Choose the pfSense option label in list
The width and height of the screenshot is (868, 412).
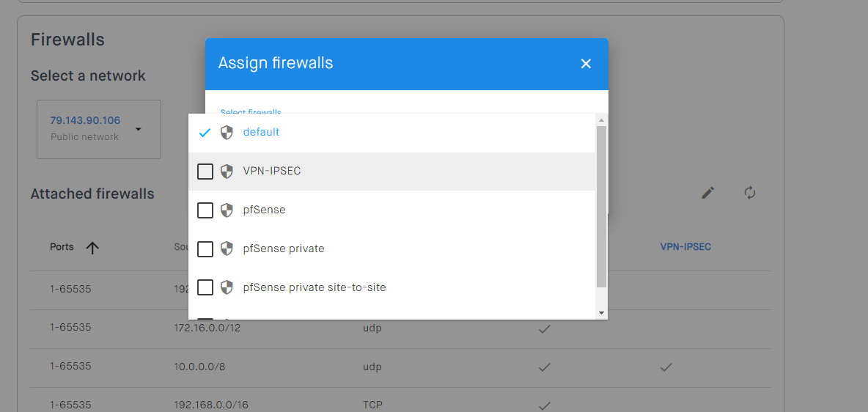[x=265, y=210]
